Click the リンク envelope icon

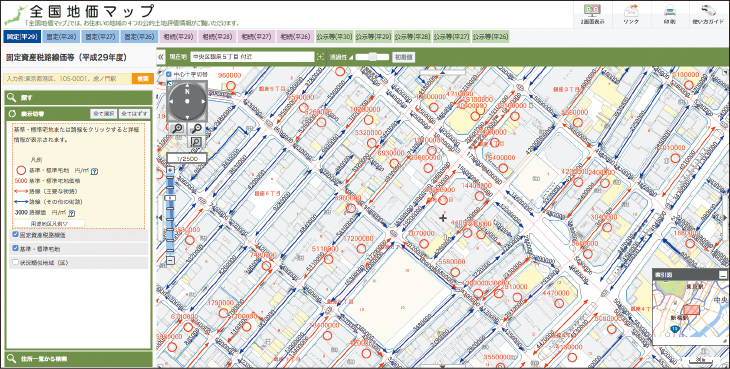[631, 11]
